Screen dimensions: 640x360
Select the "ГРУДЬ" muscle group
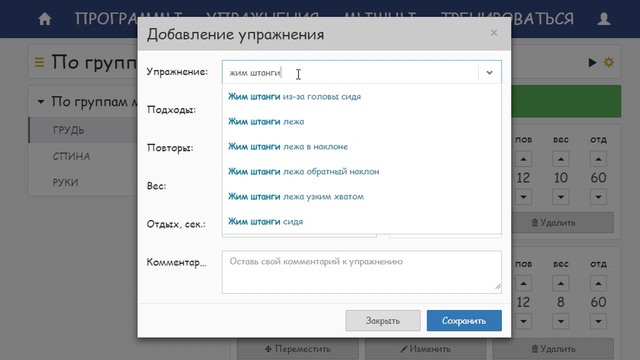[69, 130]
